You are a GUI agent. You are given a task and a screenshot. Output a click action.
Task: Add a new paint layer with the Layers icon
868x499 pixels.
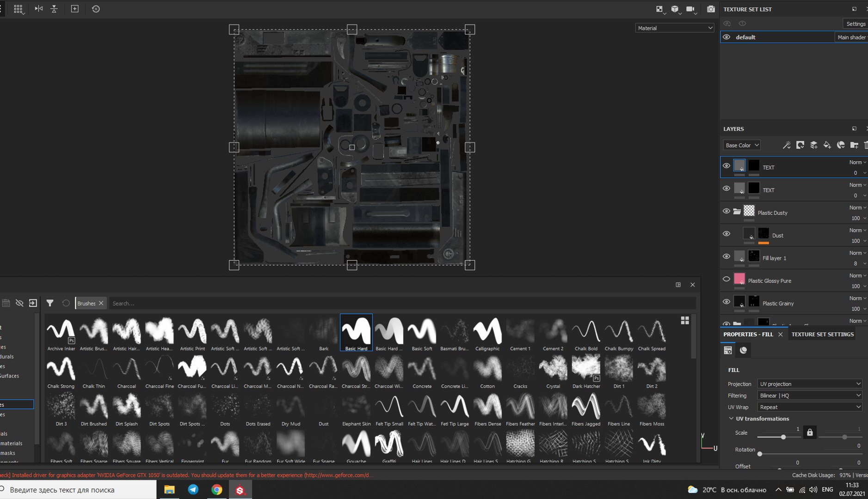(813, 145)
